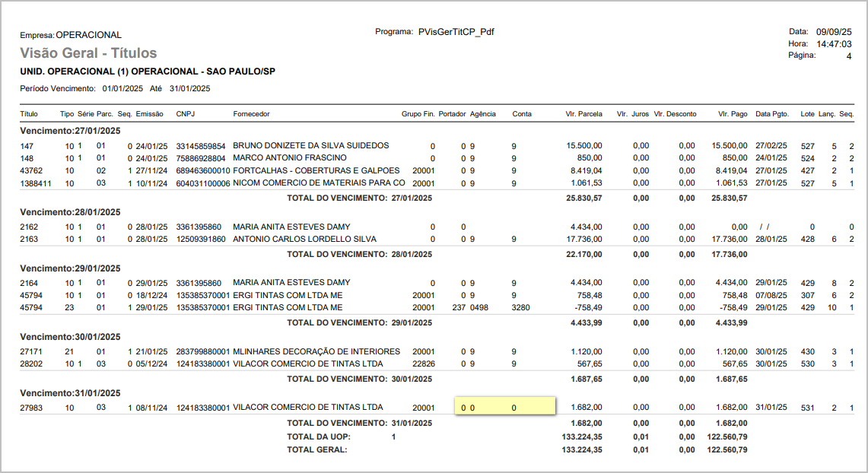
Task: Click the TOTAL GERAL label
Action: pos(316,450)
